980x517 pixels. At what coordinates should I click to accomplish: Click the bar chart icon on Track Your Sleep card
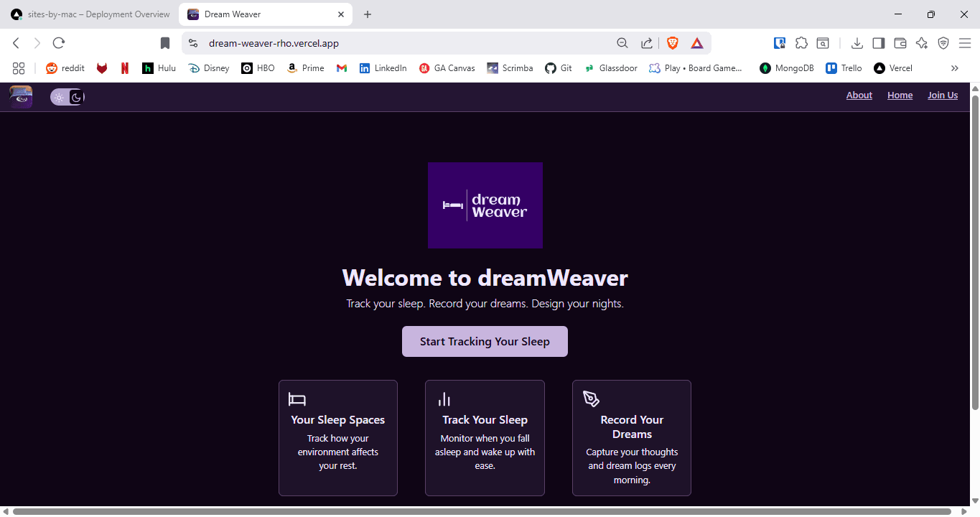(444, 399)
